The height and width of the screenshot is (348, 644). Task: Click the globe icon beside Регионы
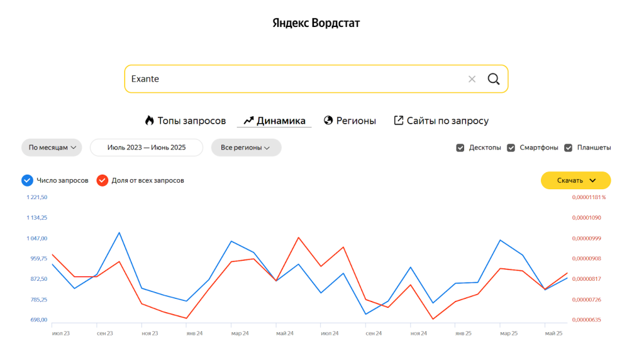click(328, 121)
